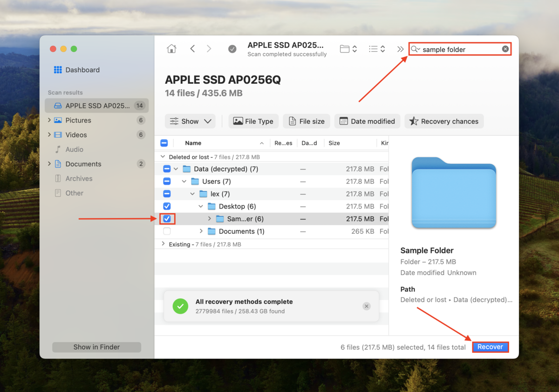Screen dimensions: 559x392
Task: Uncheck the Sam...er folder checkbox
Action: click(x=167, y=219)
